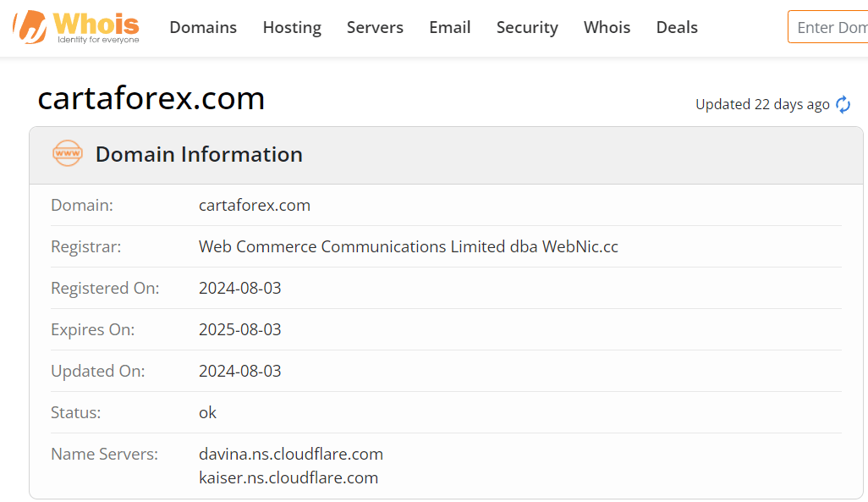This screenshot has height=502, width=868.
Task: Refresh the Whois record with the blue arrows
Action: click(843, 104)
